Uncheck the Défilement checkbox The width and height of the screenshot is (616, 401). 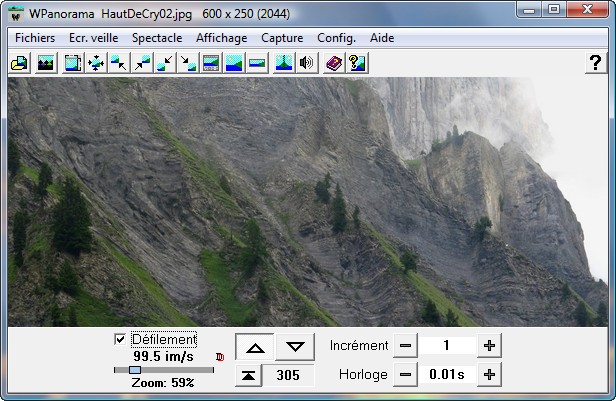[x=121, y=340]
